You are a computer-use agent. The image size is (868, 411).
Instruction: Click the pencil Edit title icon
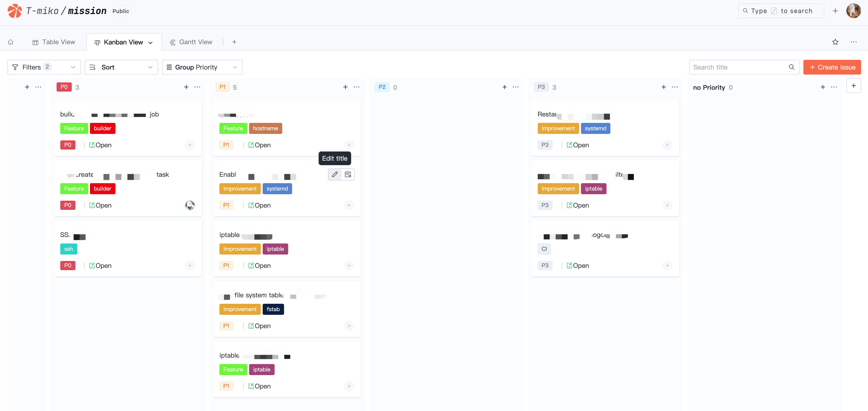click(335, 174)
